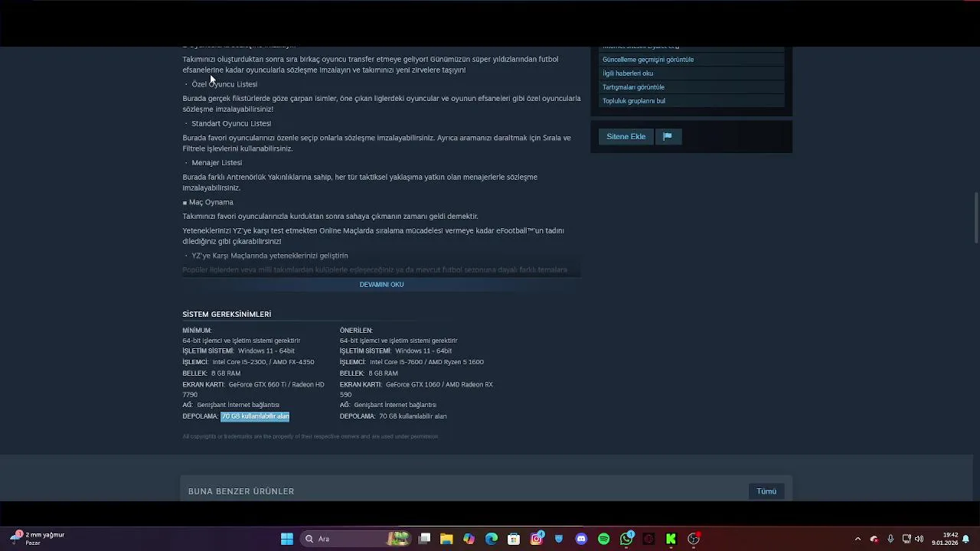Click the highlighted '70 GB kullanılabilir alan' text

(255, 416)
